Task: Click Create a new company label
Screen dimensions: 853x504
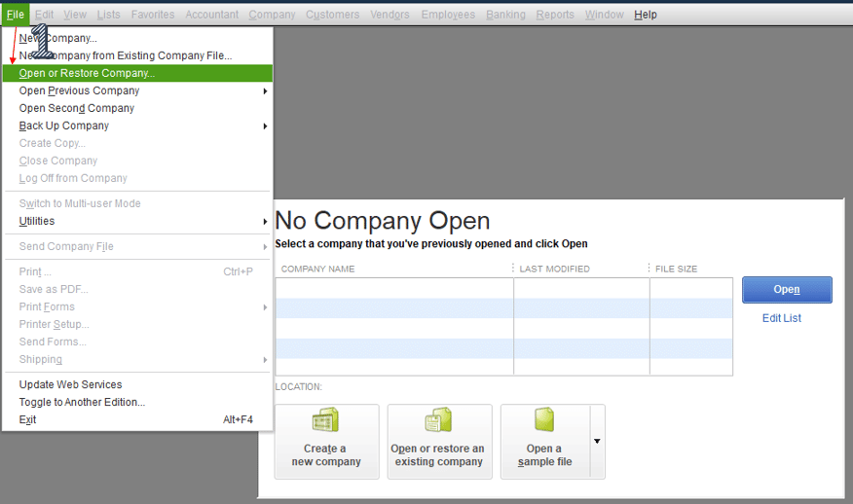Action: (326, 455)
